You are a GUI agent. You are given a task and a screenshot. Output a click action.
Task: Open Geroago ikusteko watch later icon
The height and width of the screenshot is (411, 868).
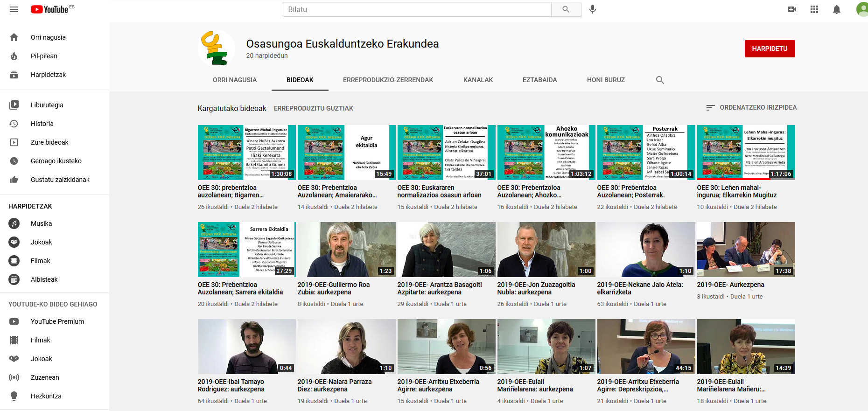tap(14, 161)
